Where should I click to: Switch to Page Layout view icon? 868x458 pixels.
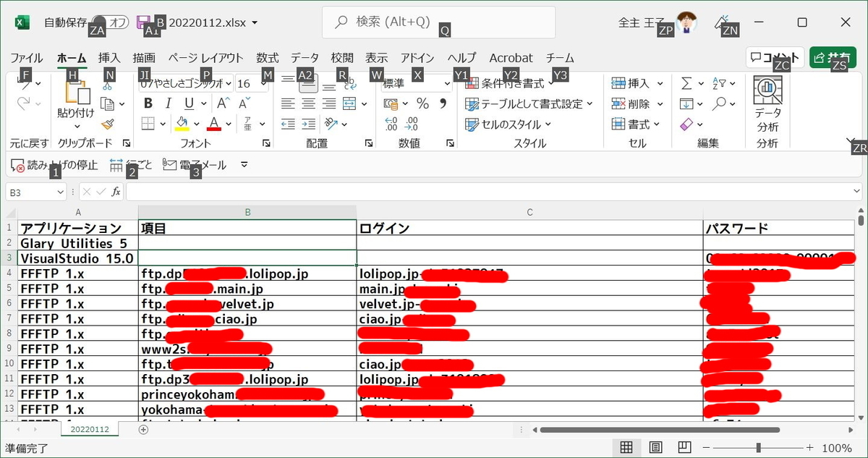tap(656, 447)
